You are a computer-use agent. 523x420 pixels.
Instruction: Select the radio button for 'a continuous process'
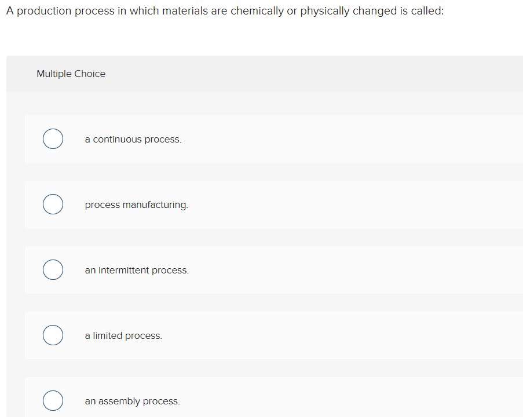click(x=53, y=138)
